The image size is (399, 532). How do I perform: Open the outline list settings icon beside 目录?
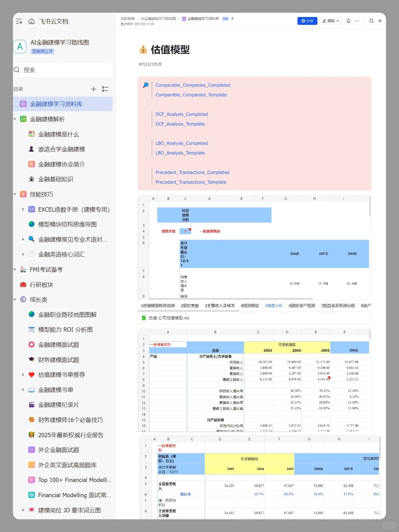tap(105, 89)
